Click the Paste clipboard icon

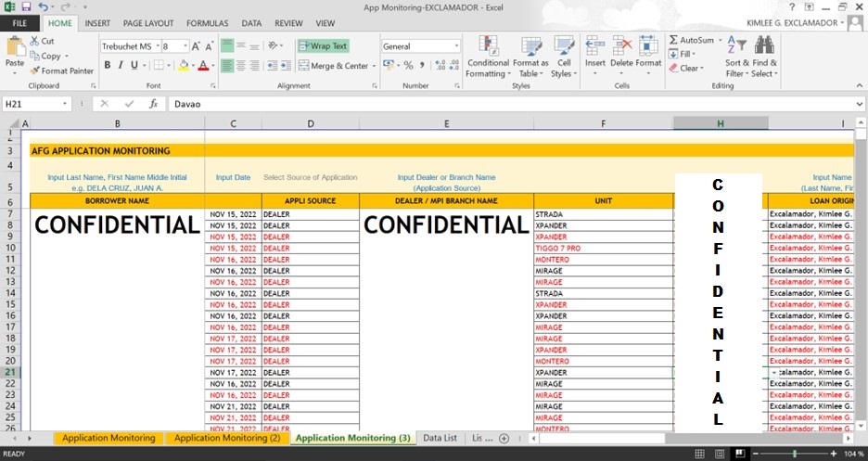15,47
